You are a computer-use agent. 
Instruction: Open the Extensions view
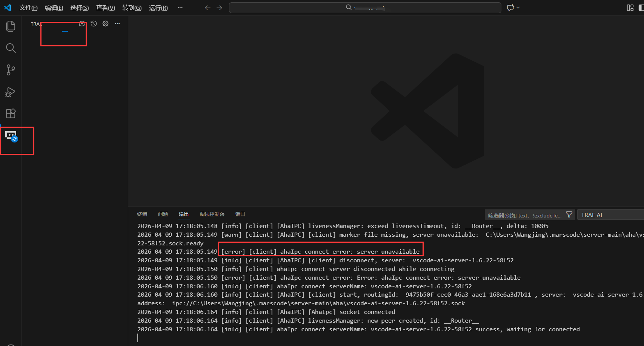[11, 113]
